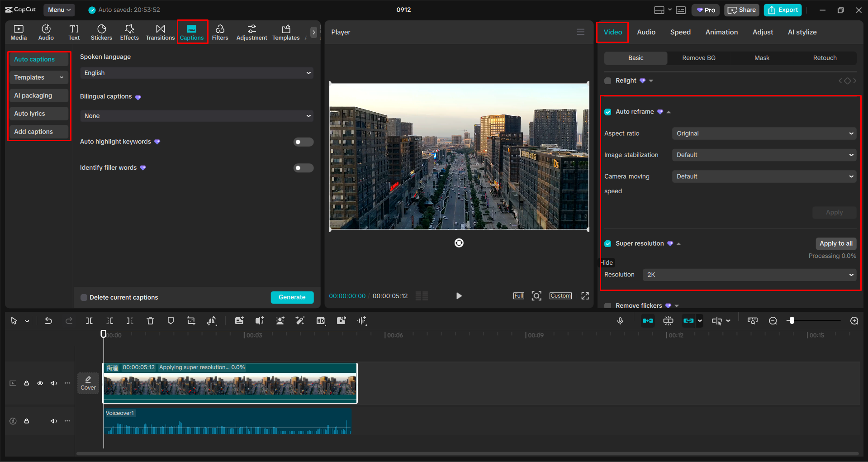Click the Transitions icon
This screenshot has height=462, width=868.
click(x=160, y=32)
